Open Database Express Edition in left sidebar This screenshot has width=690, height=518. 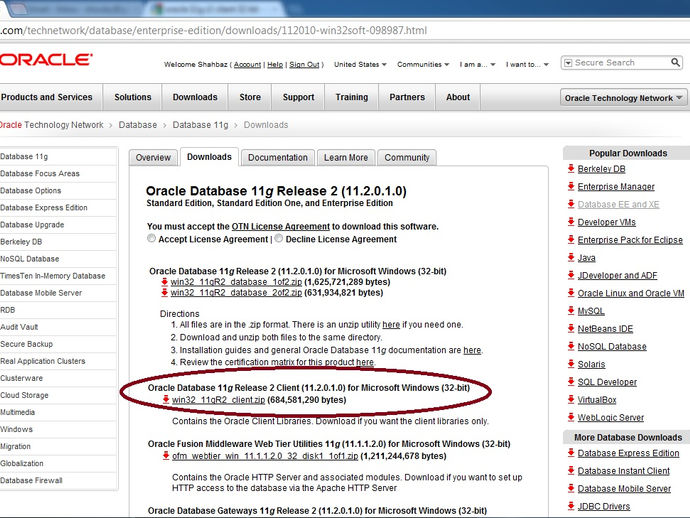(44, 207)
